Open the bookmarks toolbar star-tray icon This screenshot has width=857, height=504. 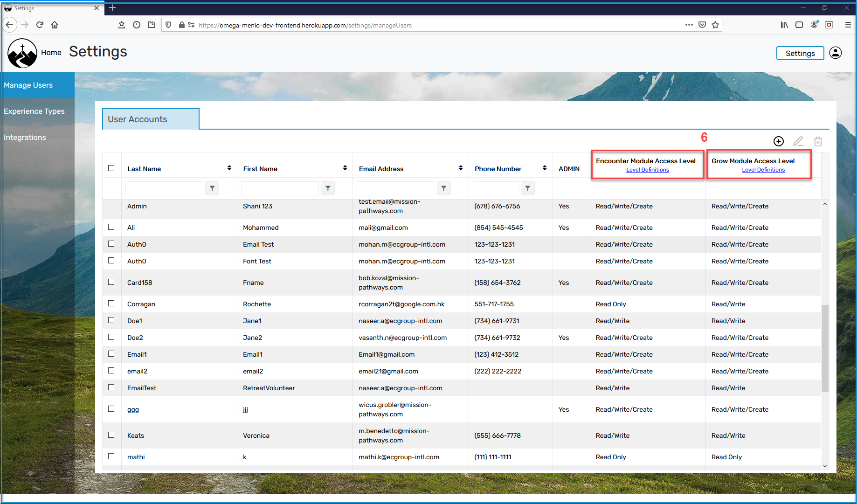click(122, 25)
